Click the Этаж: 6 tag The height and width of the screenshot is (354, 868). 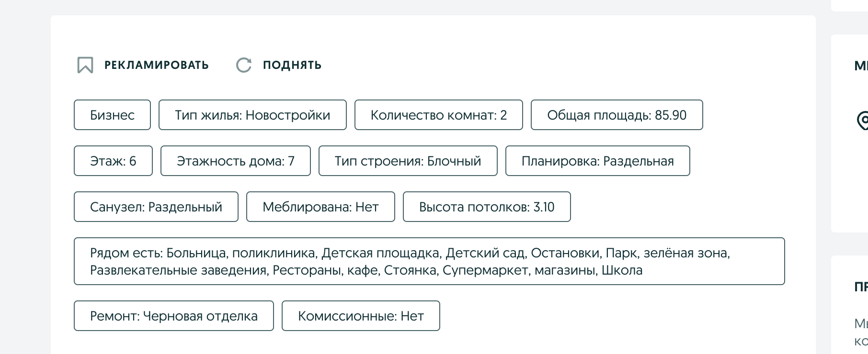[x=113, y=161]
